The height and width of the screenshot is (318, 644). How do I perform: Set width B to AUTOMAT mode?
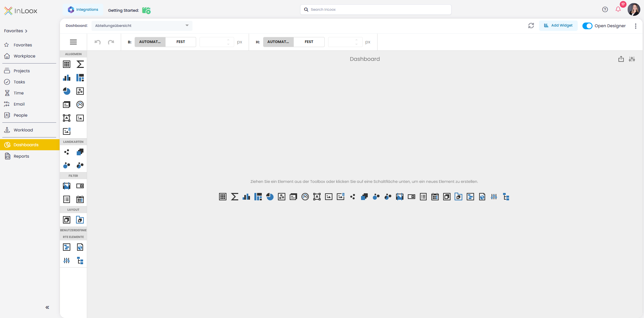coord(150,42)
